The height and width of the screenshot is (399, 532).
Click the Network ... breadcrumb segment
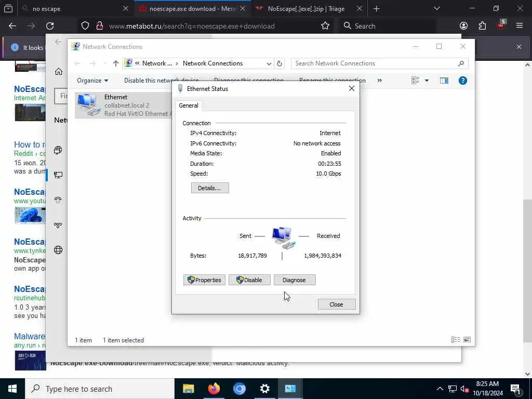[x=157, y=63]
